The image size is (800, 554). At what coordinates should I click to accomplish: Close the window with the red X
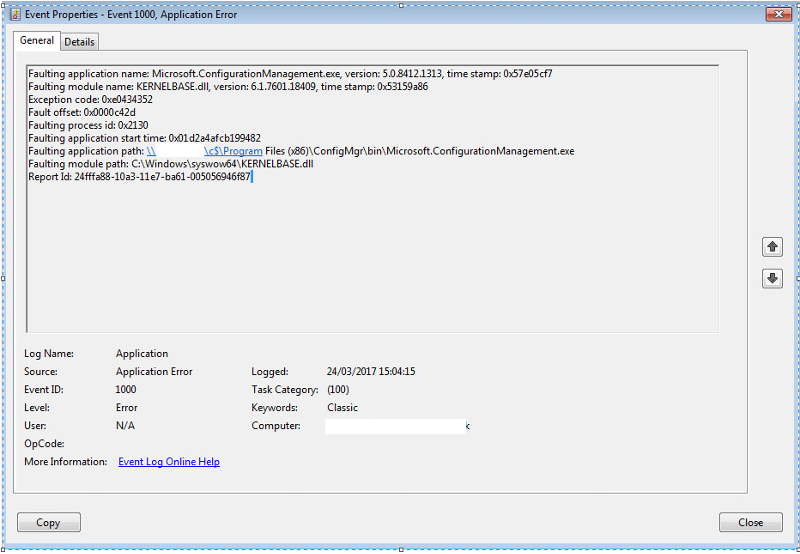coord(779,14)
